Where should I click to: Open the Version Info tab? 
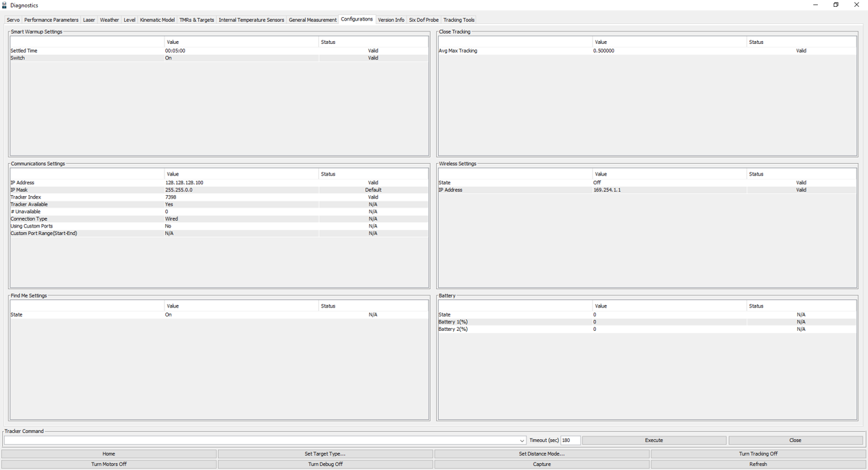tap(391, 20)
